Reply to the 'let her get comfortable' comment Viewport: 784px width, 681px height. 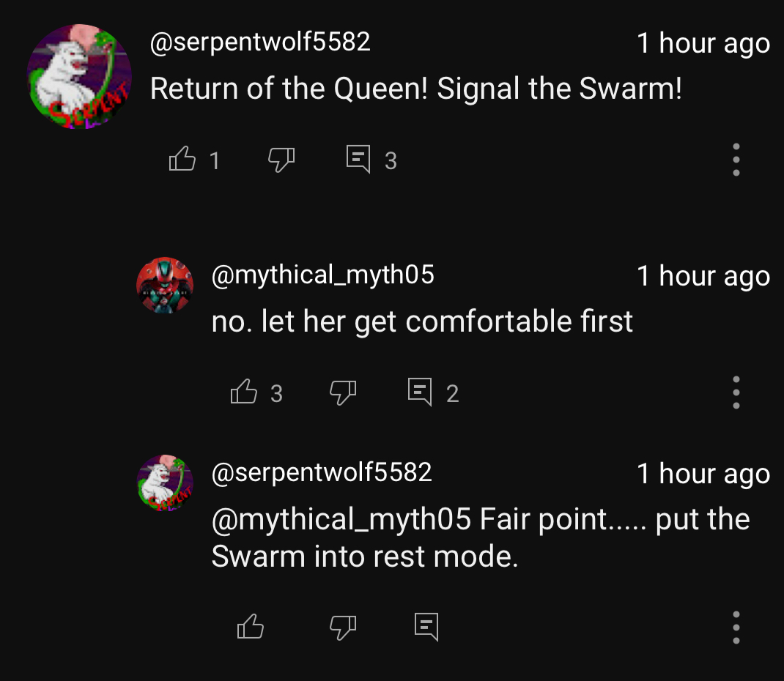pos(420,392)
